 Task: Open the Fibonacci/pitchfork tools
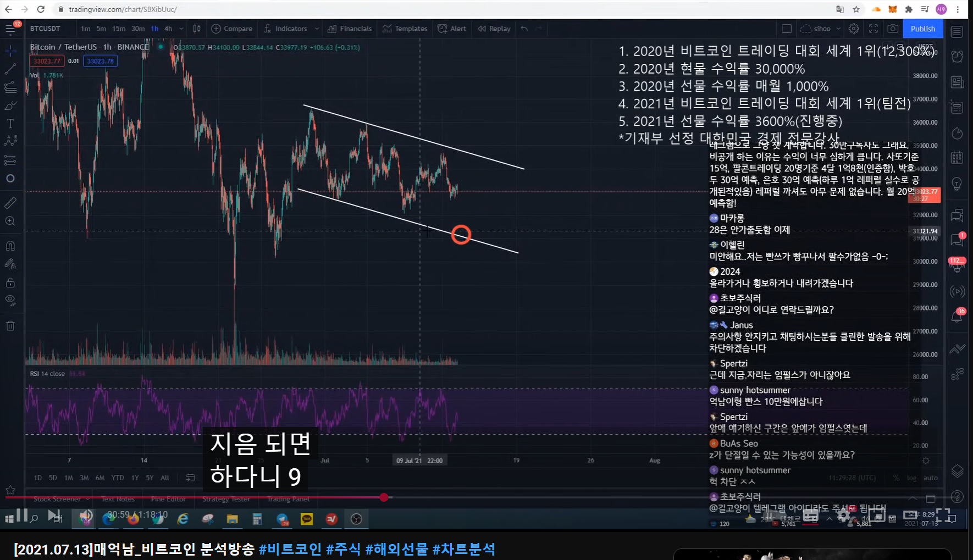pos(10,87)
